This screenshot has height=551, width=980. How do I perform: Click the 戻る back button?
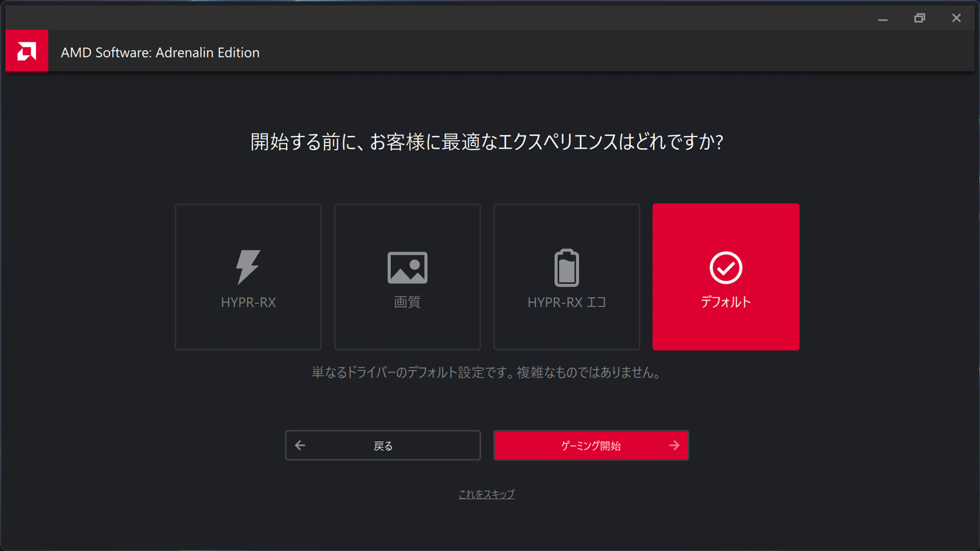click(x=383, y=445)
